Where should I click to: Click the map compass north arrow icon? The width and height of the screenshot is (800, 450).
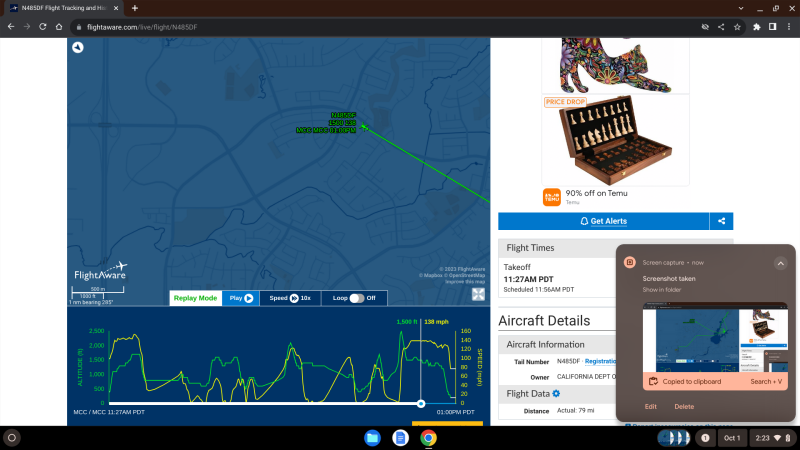pyautogui.click(x=78, y=47)
